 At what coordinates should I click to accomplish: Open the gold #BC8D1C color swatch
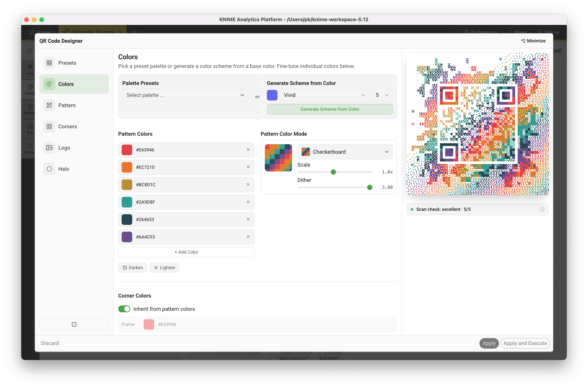coord(127,185)
